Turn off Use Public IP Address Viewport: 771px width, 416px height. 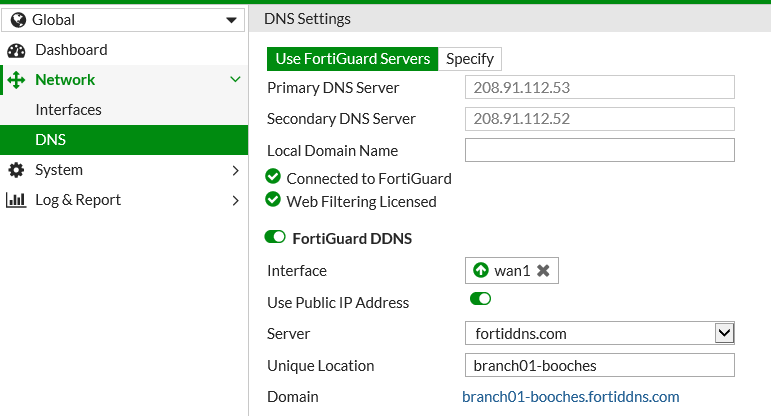[480, 298]
